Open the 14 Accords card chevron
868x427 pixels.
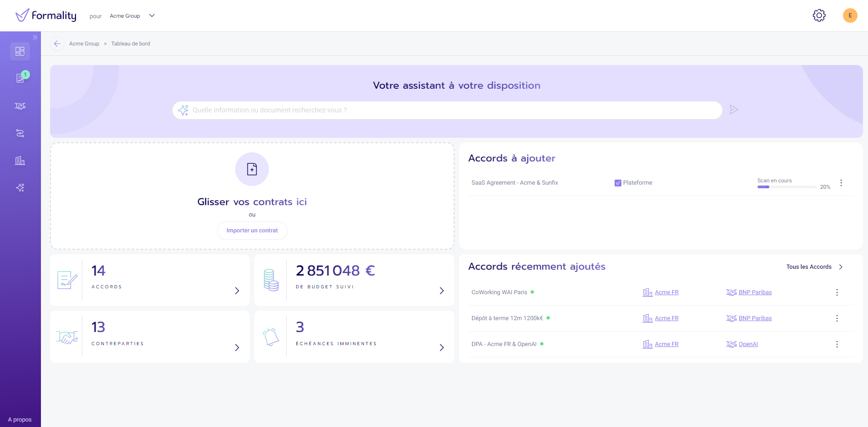(237, 291)
